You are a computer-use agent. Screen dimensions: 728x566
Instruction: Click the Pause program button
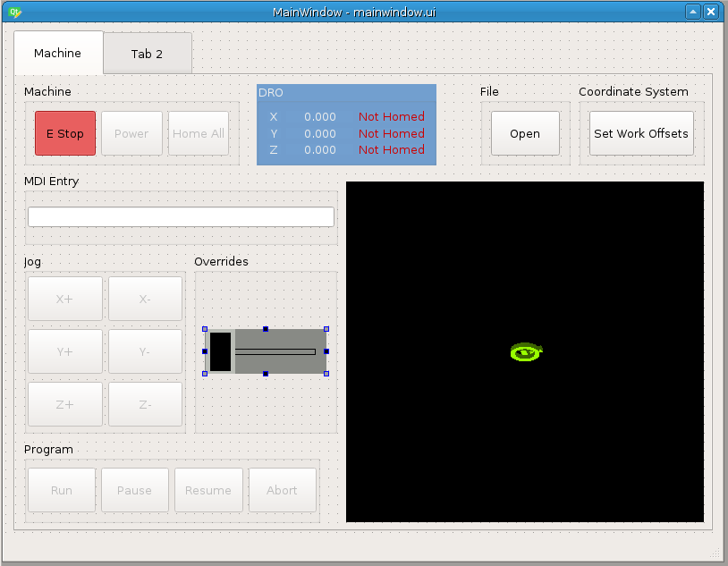[135, 490]
